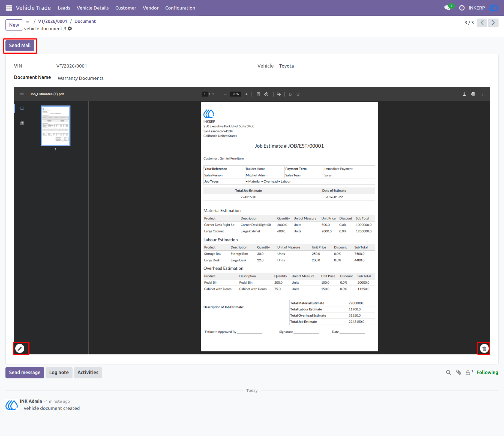504x437 pixels.
Task: Go to the next record arrow
Action: 493,23
